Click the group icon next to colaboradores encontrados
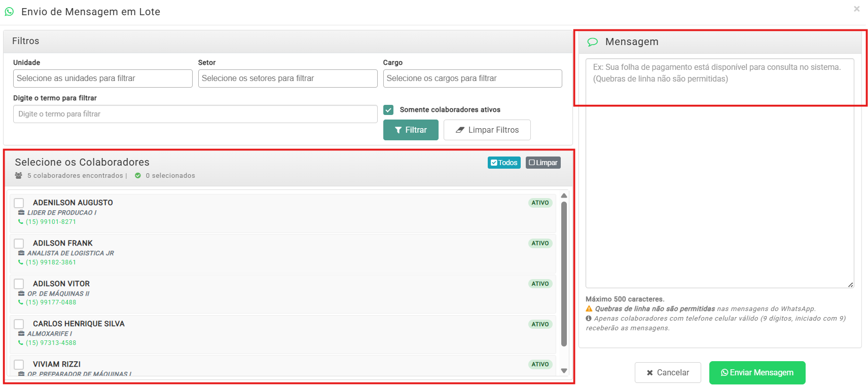The image size is (868, 388). click(x=19, y=176)
